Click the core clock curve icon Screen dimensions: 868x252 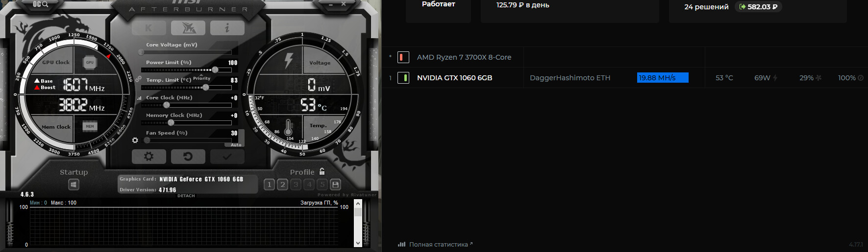[139, 98]
